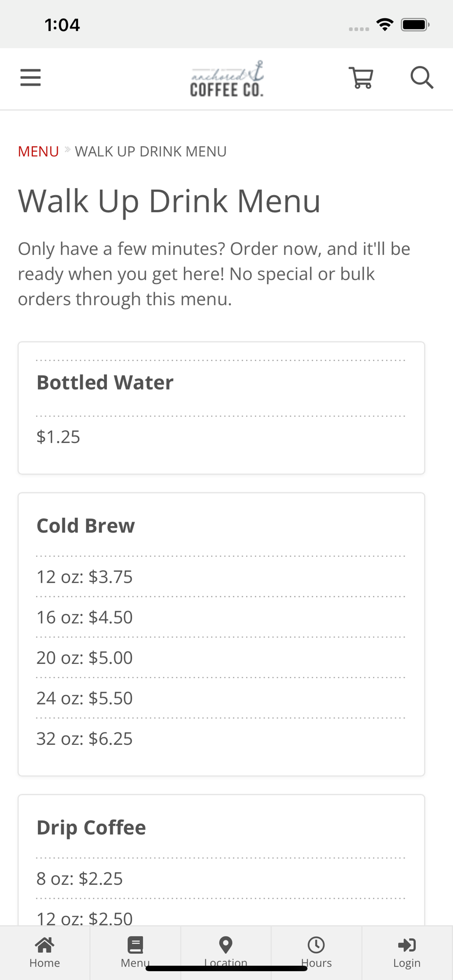Tap the Bottled Water $1.25 price
This screenshot has height=980, width=453.
tap(58, 437)
